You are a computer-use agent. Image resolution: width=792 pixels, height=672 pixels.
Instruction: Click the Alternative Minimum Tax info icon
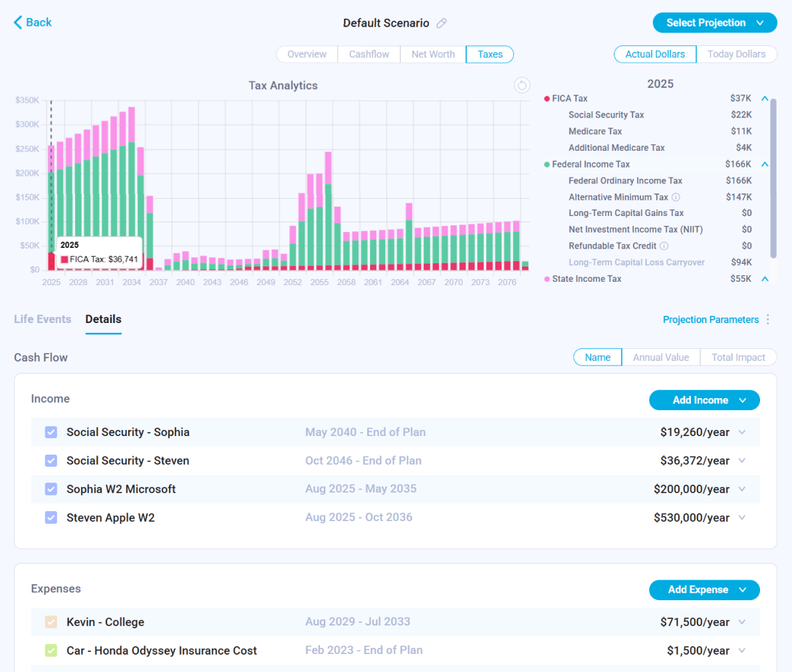click(676, 197)
